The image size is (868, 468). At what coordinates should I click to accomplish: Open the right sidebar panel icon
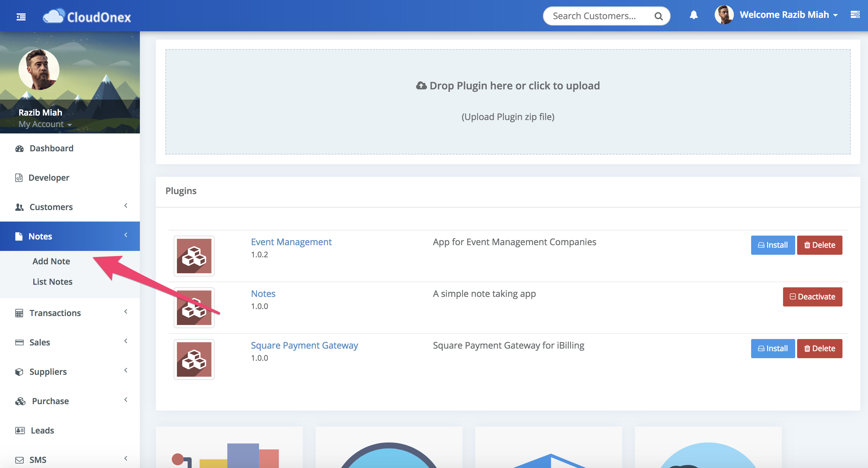click(855, 14)
